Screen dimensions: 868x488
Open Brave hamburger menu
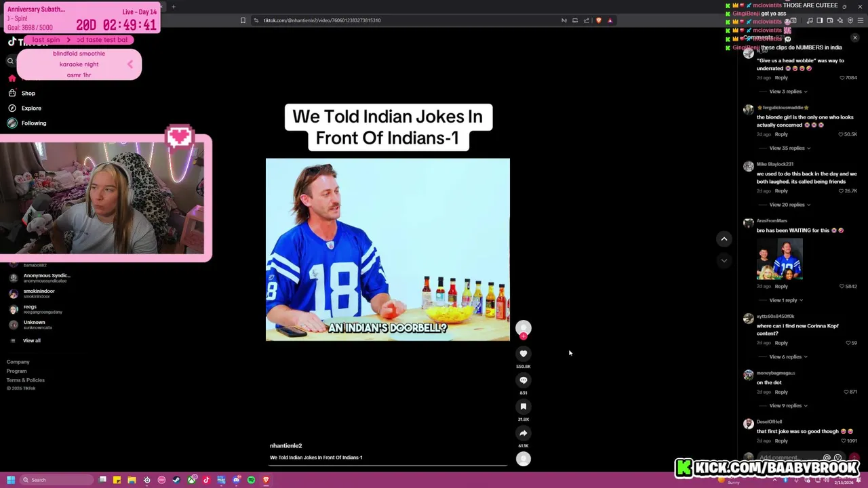coord(861,20)
